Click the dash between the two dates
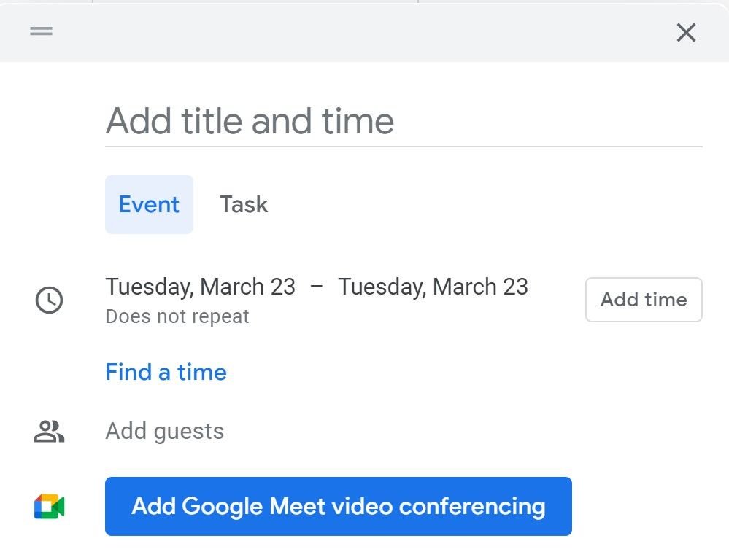This screenshot has width=729, height=560. point(317,287)
